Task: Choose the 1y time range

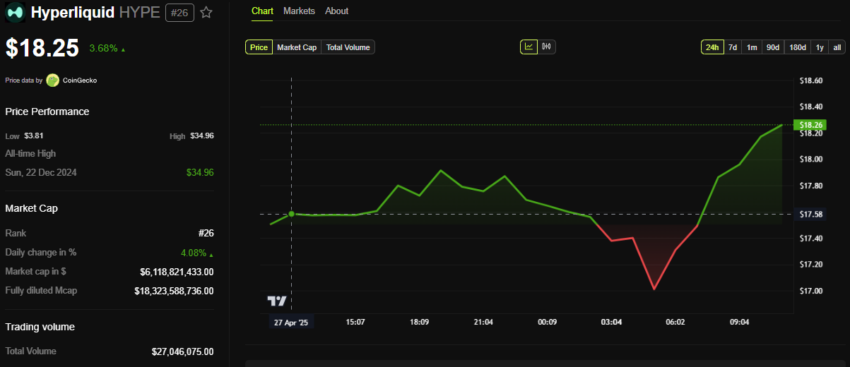Action: [820, 47]
